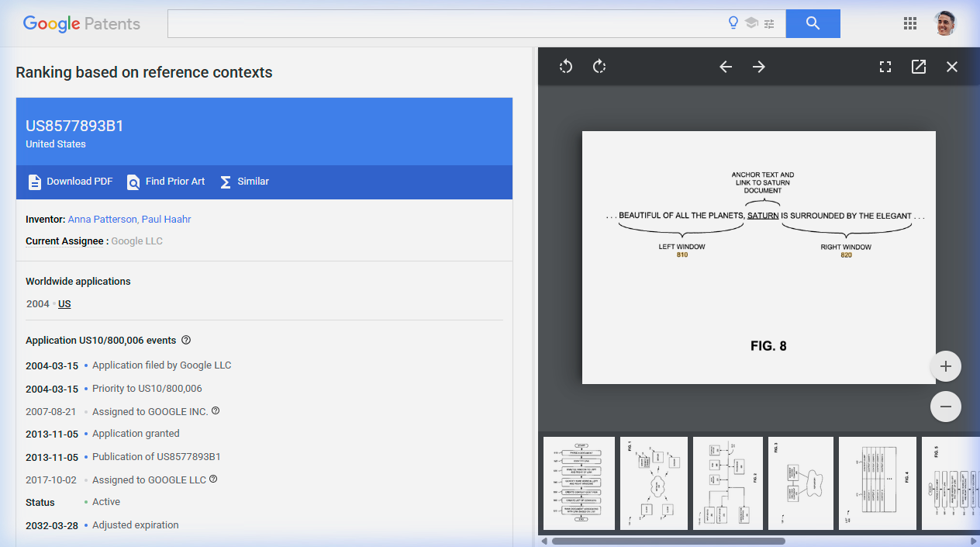The height and width of the screenshot is (547, 980).
Task: Select the FIG. 4 thumbnail
Action: point(878,483)
